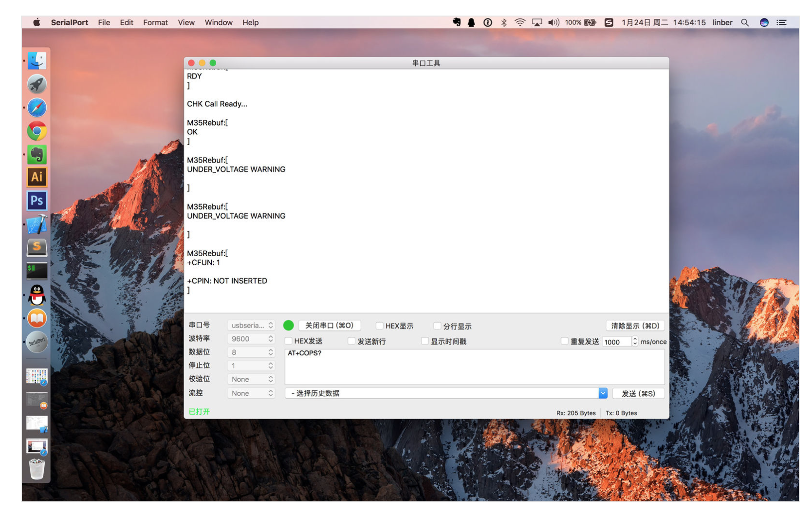Open the 串口号 port dropdown
812x514 pixels.
[x=251, y=325]
